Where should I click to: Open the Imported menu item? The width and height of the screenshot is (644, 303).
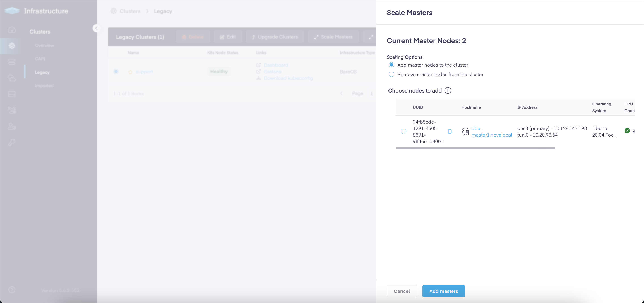pos(44,86)
